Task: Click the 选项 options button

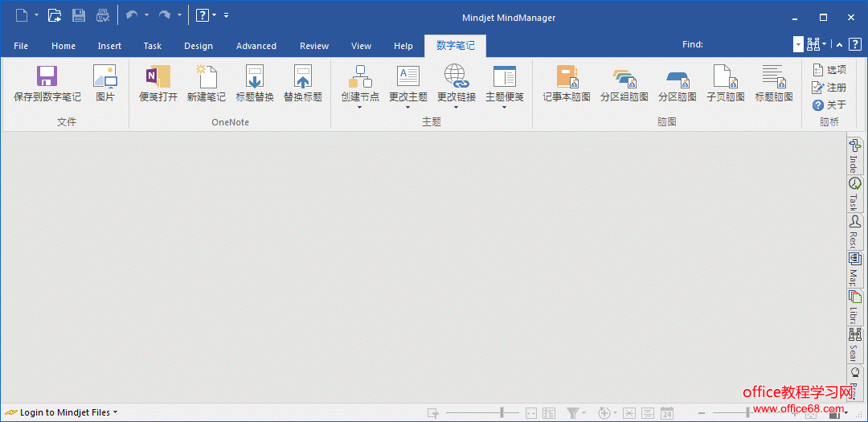Action: pyautogui.click(x=829, y=70)
